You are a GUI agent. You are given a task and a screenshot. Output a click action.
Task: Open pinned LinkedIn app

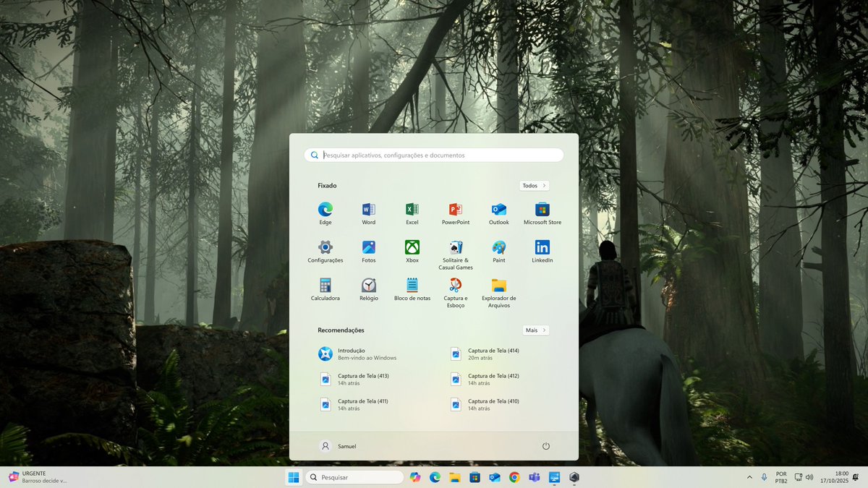pos(542,251)
